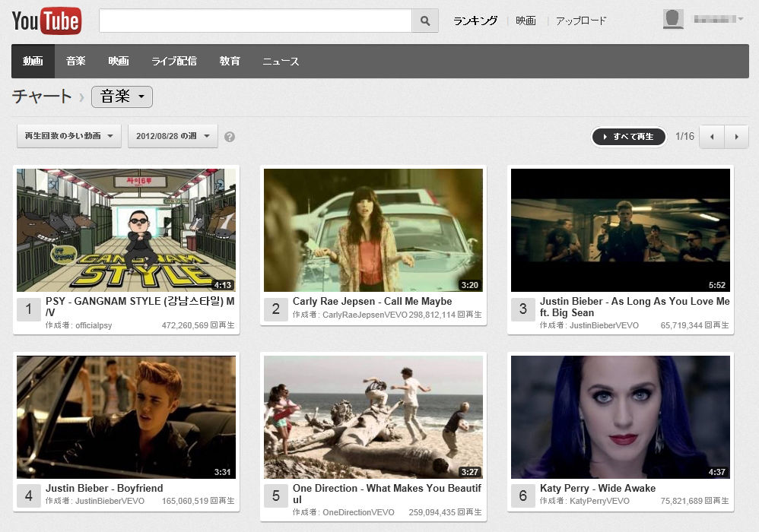Open the 再生回数の多い動画 sort dropdown
759x532 pixels.
click(69, 136)
